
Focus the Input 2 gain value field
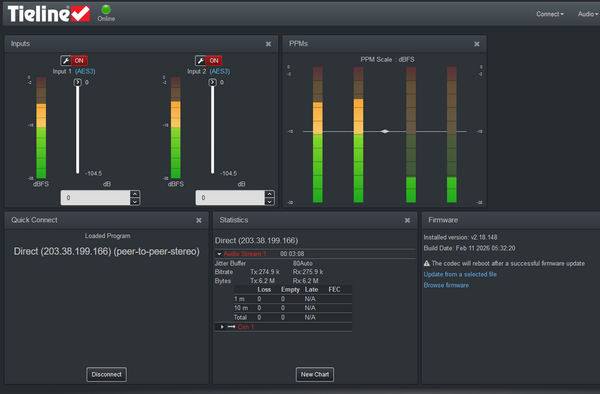tap(230, 198)
